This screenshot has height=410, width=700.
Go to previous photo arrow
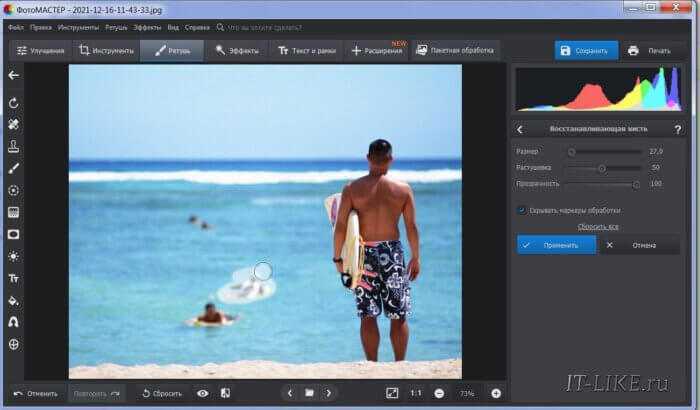point(290,393)
